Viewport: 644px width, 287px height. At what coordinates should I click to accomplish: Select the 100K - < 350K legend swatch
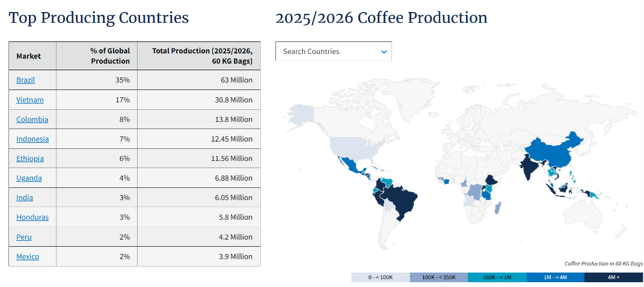[438, 277]
